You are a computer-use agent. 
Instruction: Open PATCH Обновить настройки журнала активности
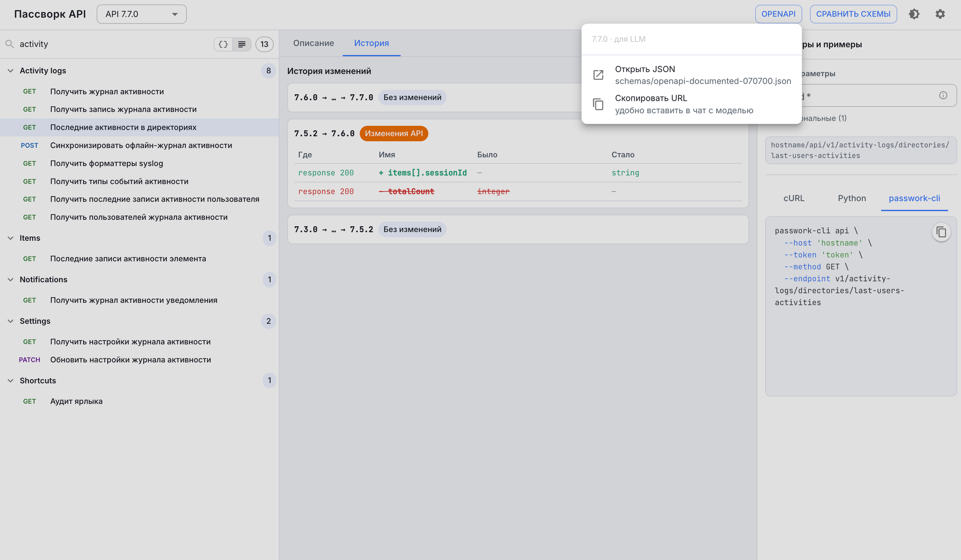click(139, 360)
